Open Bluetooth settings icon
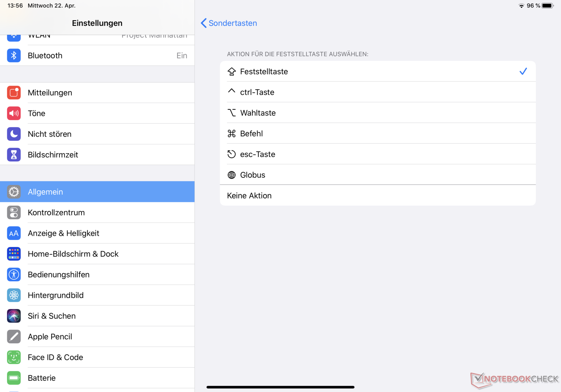 tap(14, 56)
